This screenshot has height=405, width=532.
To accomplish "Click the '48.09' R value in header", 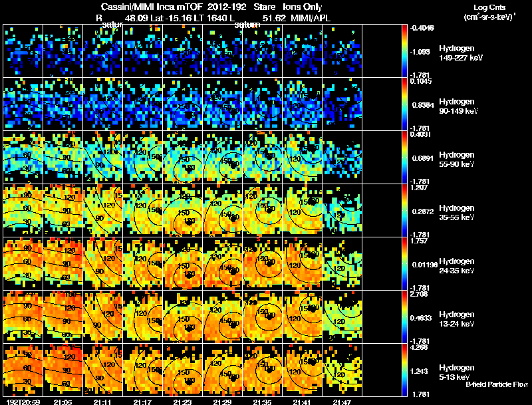I will 136,18.
